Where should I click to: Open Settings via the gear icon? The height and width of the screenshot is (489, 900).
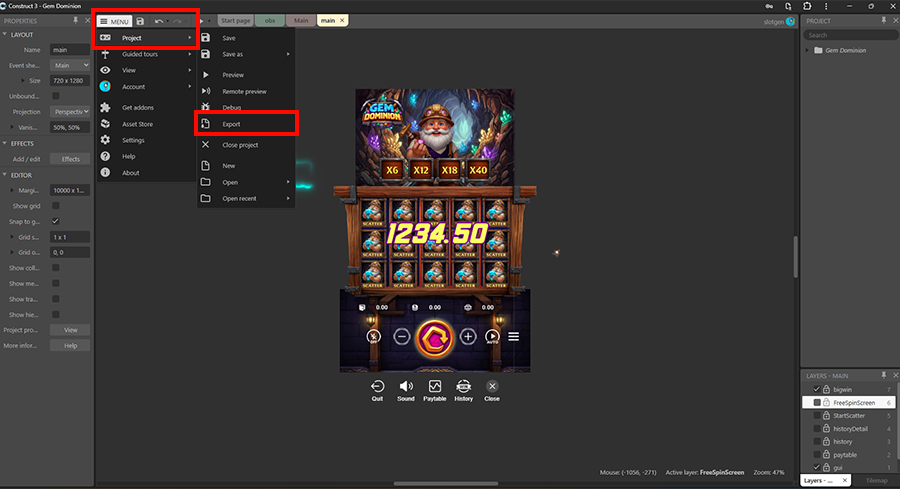tap(105, 140)
